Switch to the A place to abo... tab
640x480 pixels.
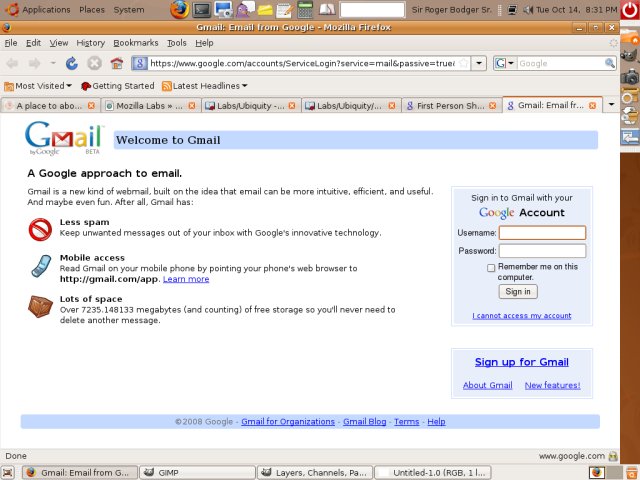point(49,106)
